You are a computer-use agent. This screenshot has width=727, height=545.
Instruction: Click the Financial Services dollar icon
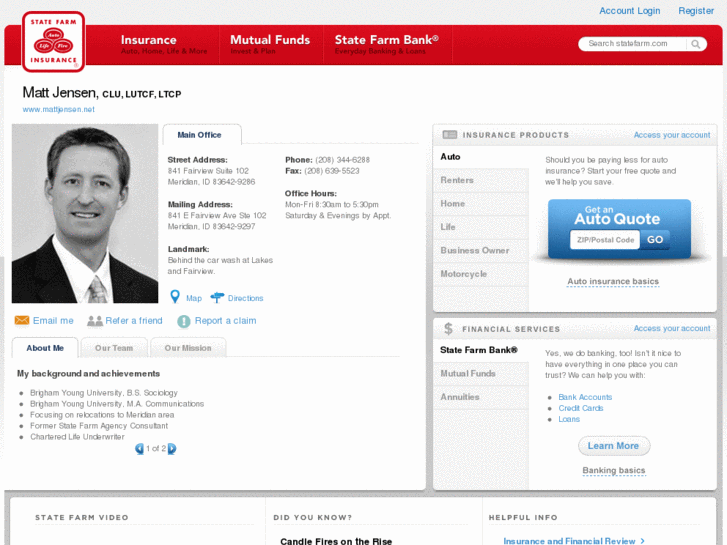click(x=448, y=329)
